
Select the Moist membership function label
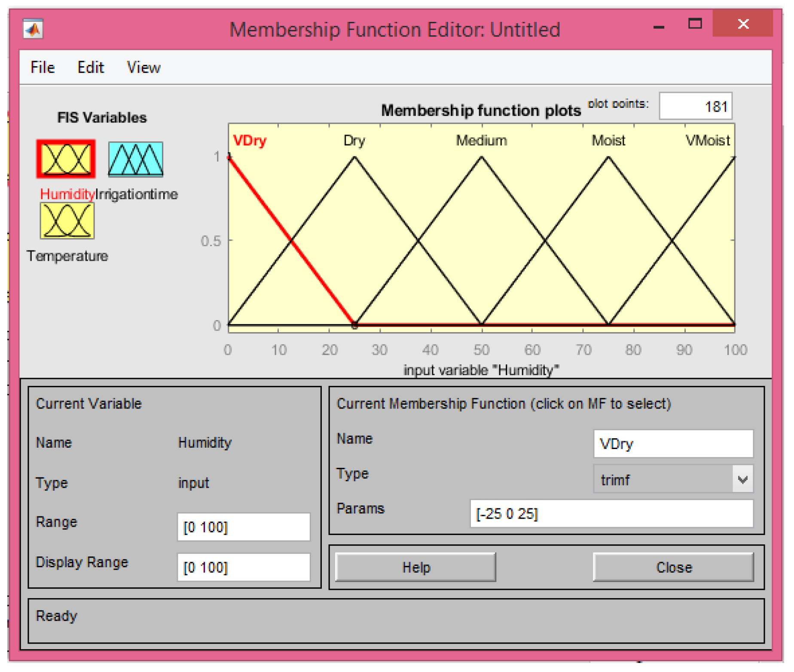tap(608, 141)
